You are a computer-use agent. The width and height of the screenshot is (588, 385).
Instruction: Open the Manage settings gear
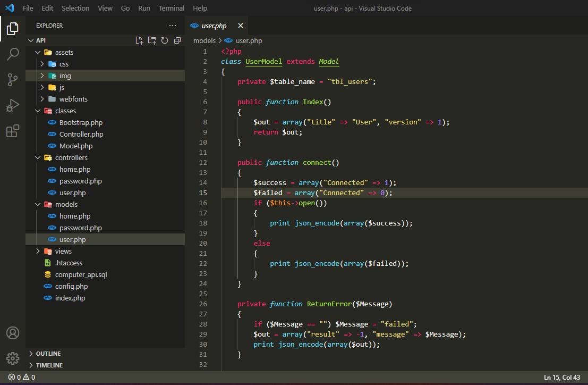pos(13,358)
